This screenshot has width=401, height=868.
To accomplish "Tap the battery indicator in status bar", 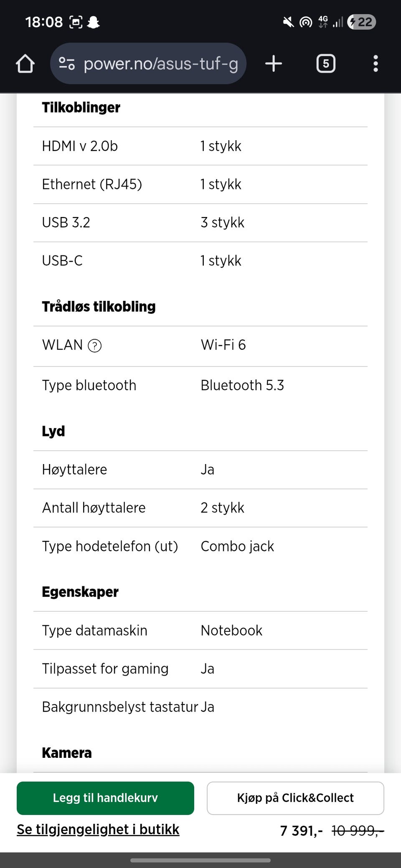I will tap(362, 22).
